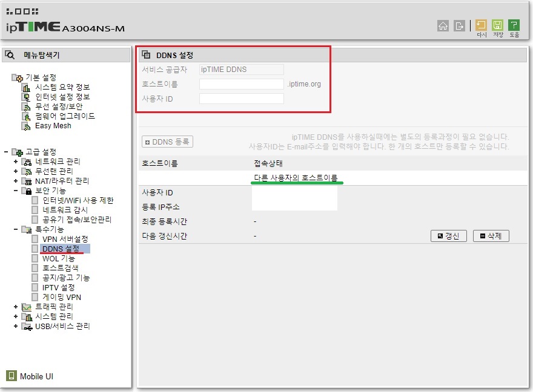
Task: Expand the NAT/라우터 관리 node
Action: (16, 181)
